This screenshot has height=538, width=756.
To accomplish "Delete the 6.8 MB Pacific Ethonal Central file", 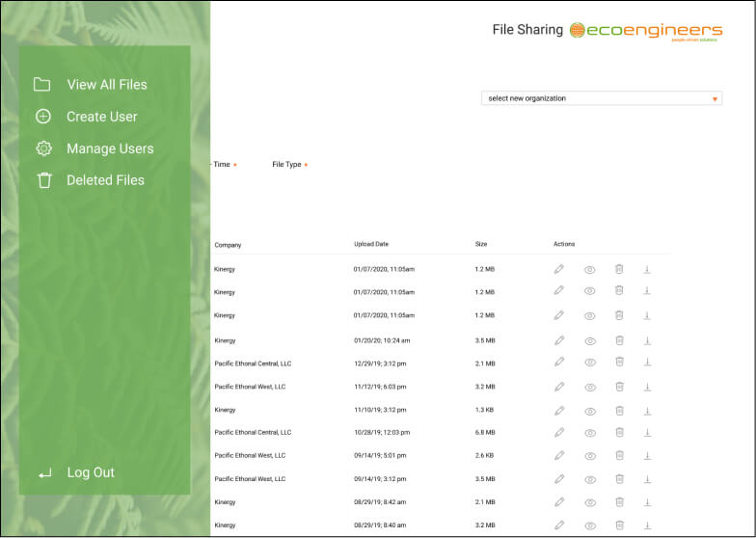I will (x=619, y=432).
